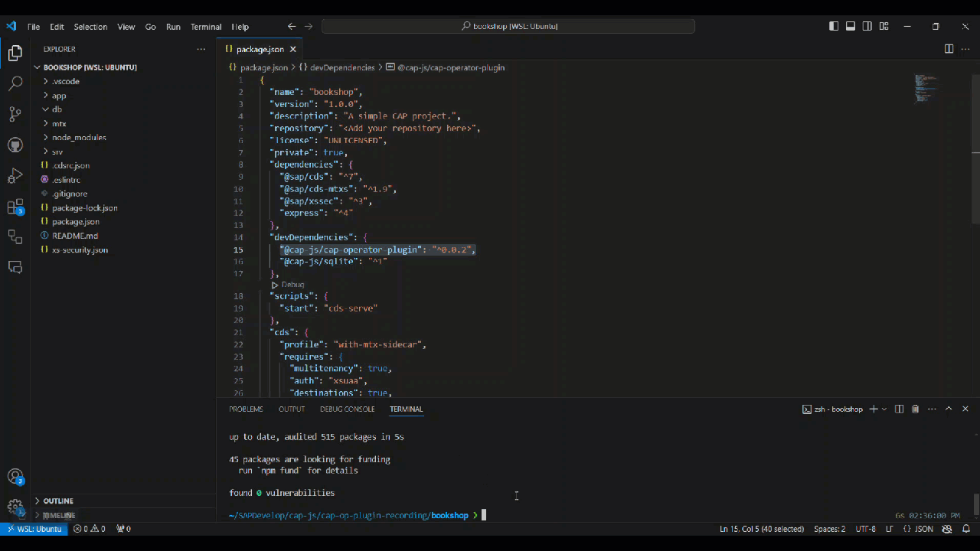Open the WSL: Ubuntu remote indicator

[x=34, y=529]
